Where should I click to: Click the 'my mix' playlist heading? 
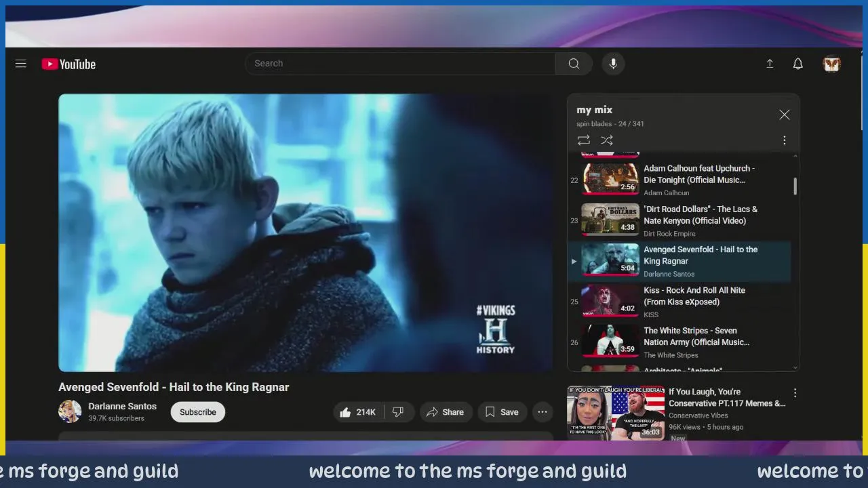[x=595, y=110]
